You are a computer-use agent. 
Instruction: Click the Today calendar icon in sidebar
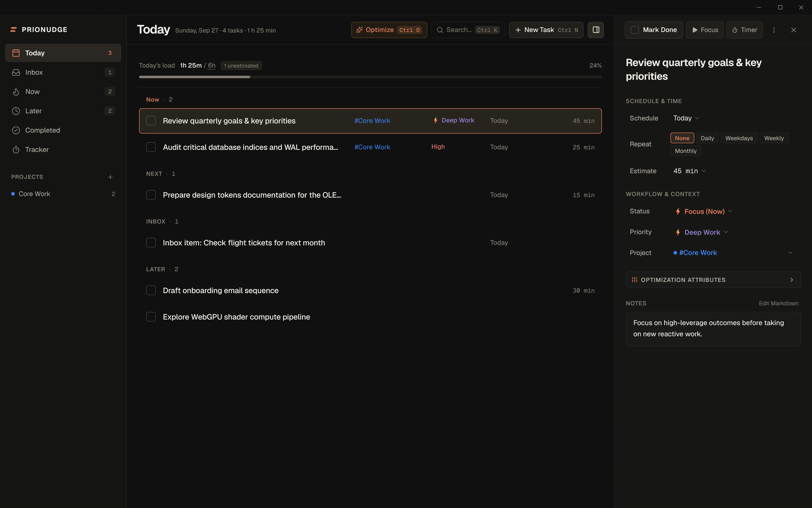tap(16, 53)
